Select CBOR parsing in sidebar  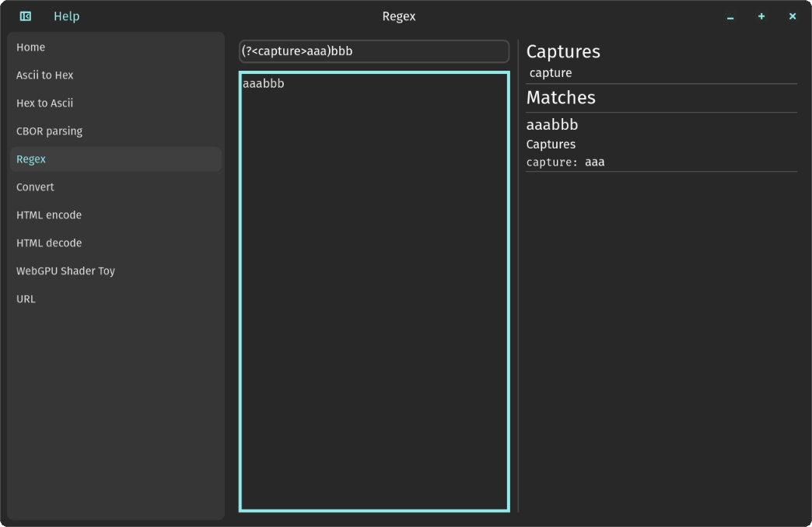(x=116, y=131)
